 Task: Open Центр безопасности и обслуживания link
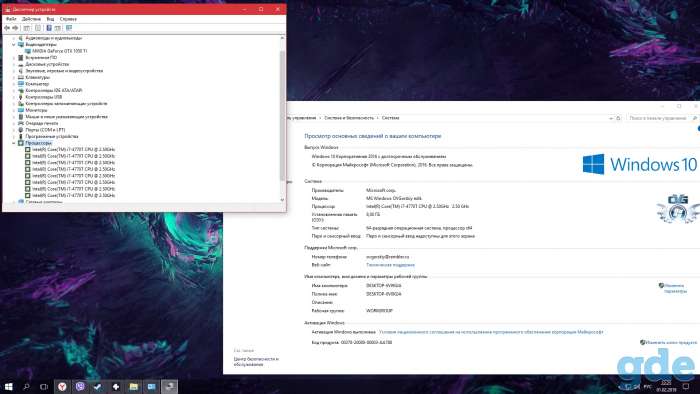[x=256, y=361]
